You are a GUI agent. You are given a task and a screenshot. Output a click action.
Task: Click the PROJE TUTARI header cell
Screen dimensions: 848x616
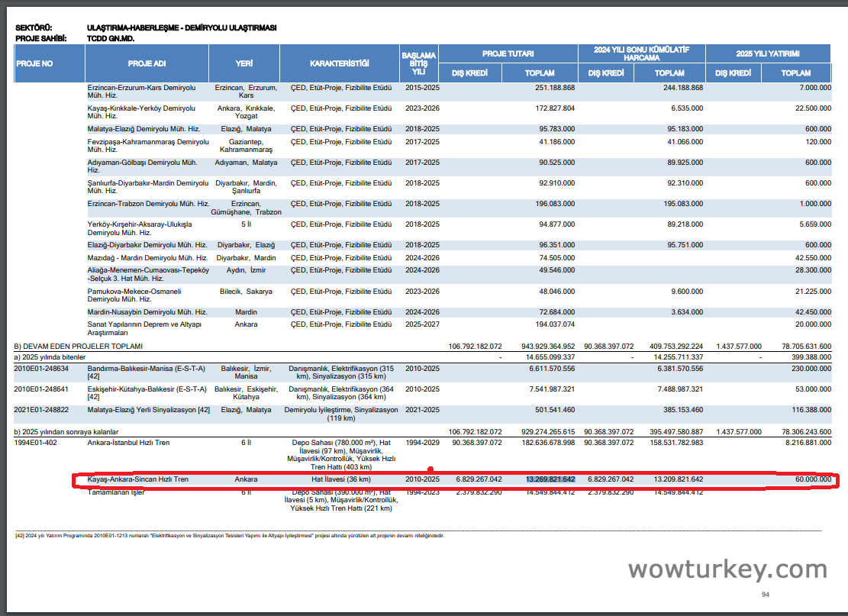coord(508,53)
